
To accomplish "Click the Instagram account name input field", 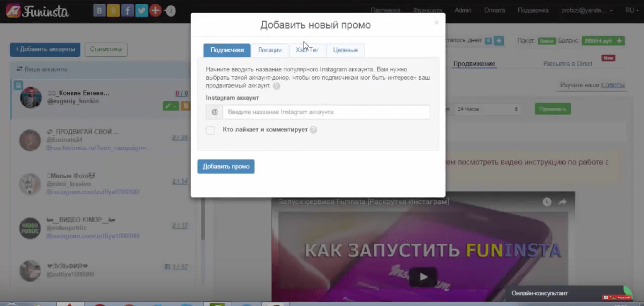I will 326,112.
